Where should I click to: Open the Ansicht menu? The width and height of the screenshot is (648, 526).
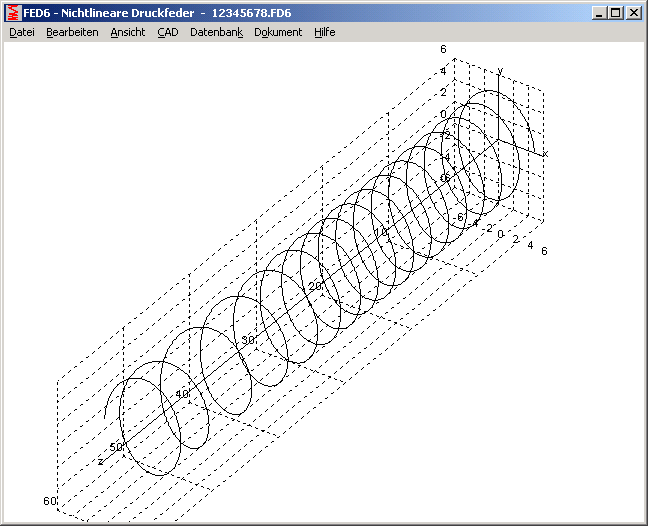click(128, 32)
